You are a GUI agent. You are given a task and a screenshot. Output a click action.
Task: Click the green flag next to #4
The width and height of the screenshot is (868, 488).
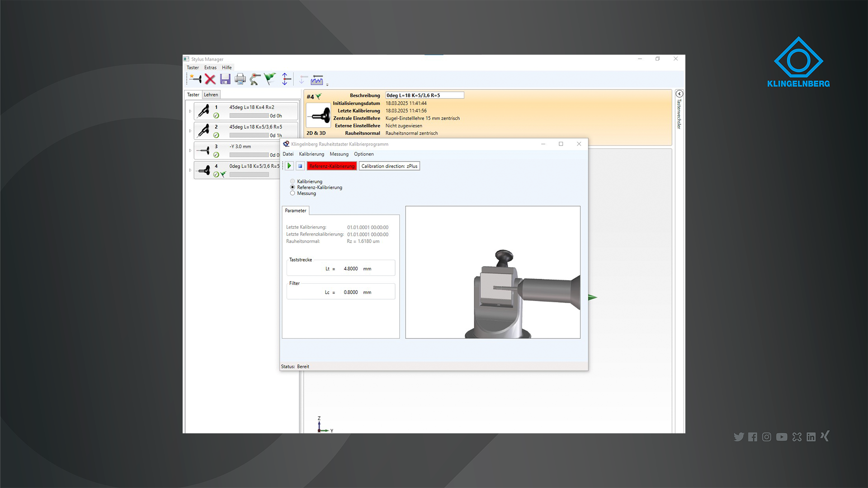(319, 96)
